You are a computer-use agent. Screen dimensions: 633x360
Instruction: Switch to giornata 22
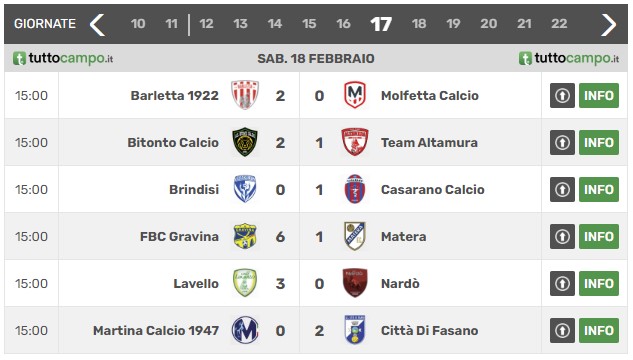pos(559,24)
